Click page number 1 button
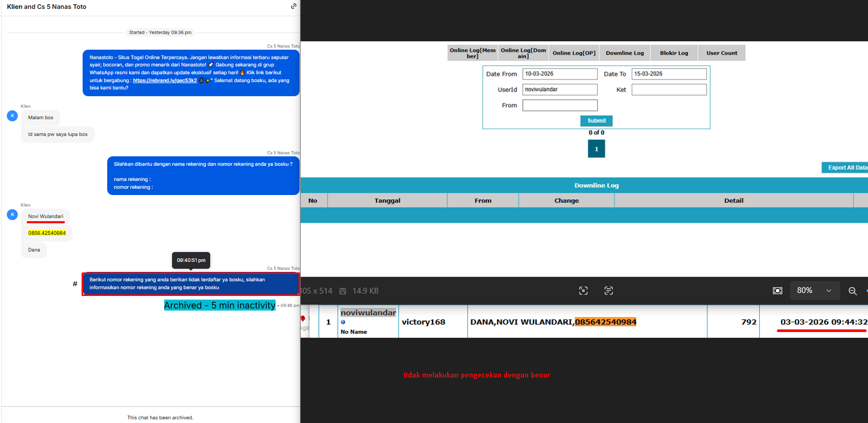The image size is (868, 423). coord(597,149)
